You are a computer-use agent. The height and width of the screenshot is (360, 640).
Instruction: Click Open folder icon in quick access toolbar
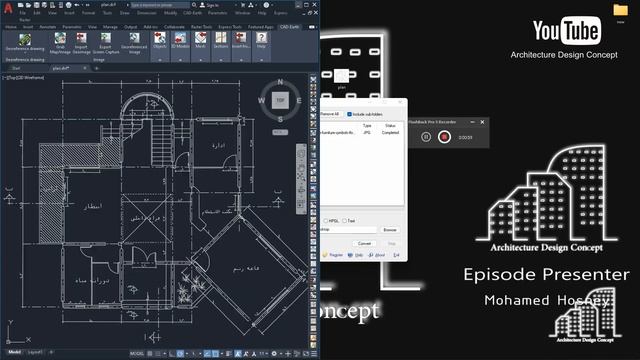28,5
